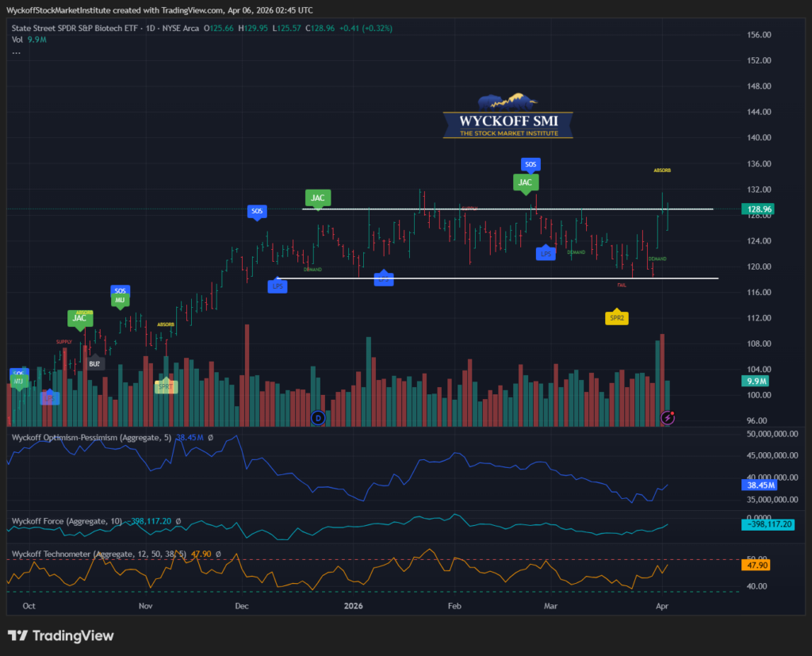The height and width of the screenshot is (656, 812).
Task: Click the TradingView logo at bottom left
Action: (61, 635)
